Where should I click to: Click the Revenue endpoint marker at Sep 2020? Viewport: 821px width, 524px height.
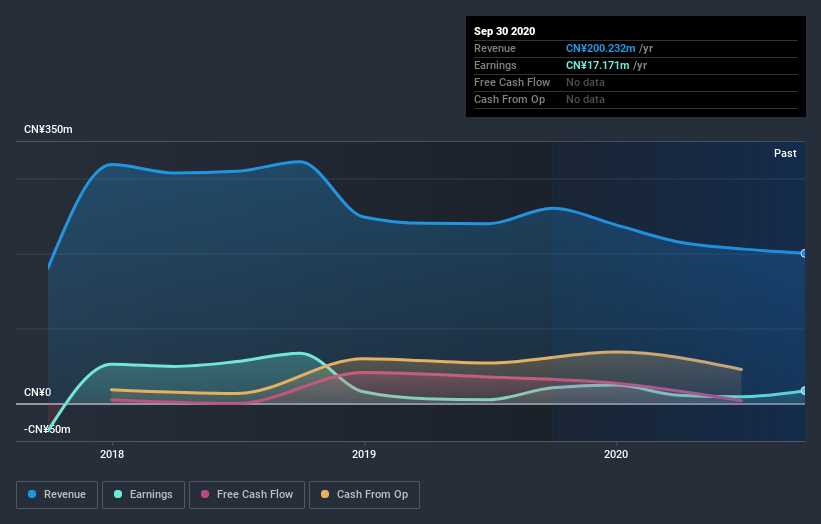click(x=804, y=253)
